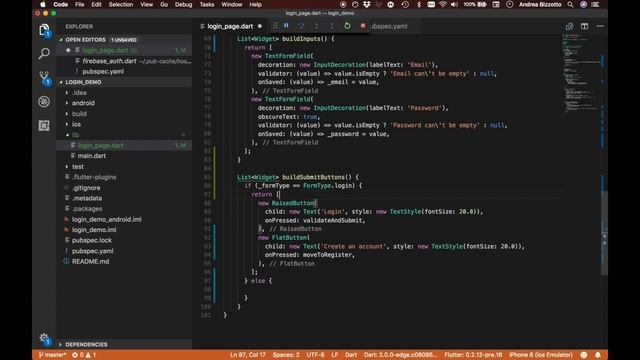Click the unsaved dot on login_page.dart tab

260,26
